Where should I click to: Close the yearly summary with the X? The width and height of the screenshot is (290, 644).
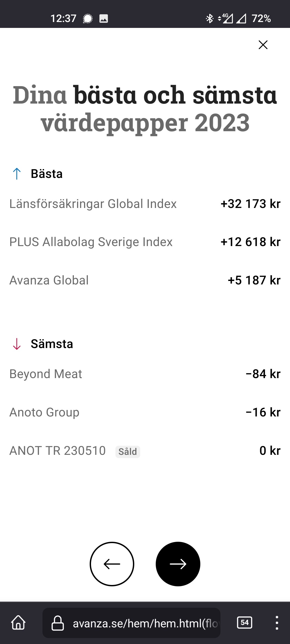tap(263, 45)
